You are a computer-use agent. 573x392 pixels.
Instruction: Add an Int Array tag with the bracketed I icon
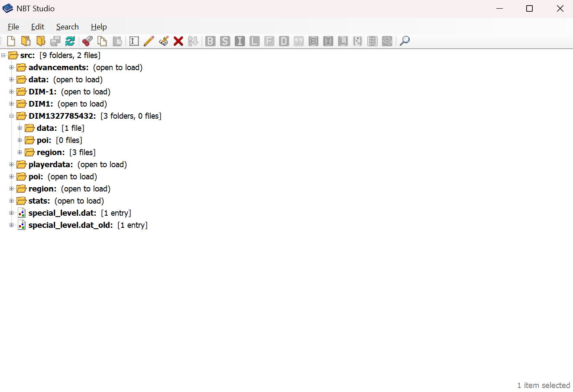coord(328,41)
